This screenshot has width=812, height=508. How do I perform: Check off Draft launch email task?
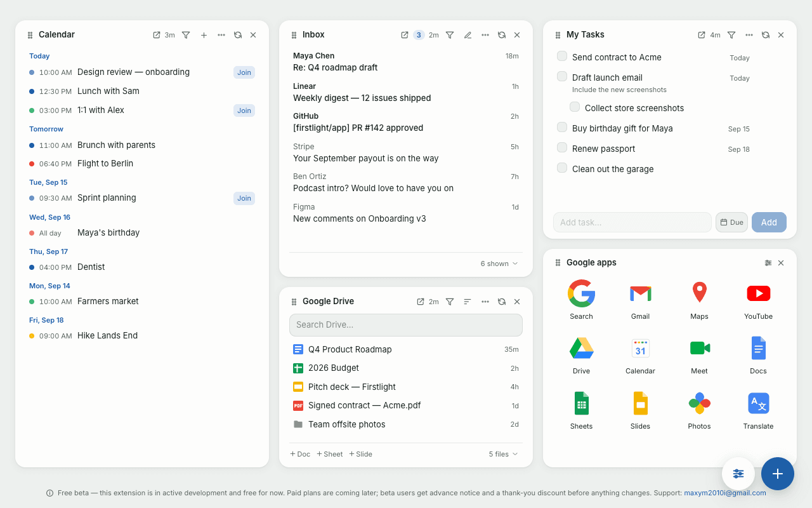click(x=562, y=77)
